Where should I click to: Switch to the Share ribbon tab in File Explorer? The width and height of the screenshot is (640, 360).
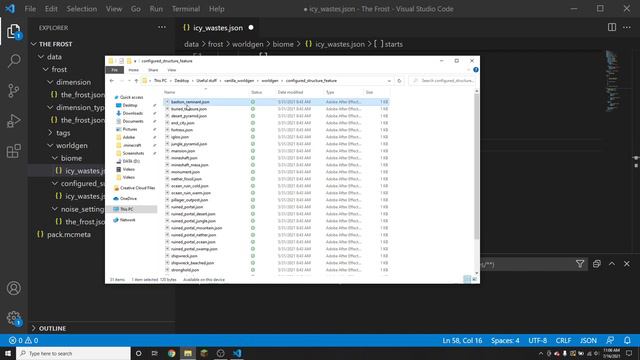point(153,70)
